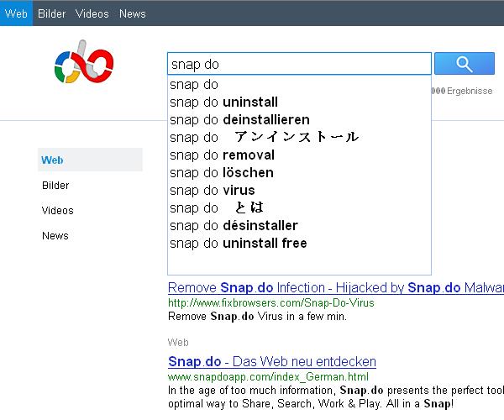
Task: Click the Snap.do colorful logo
Action: [x=84, y=61]
